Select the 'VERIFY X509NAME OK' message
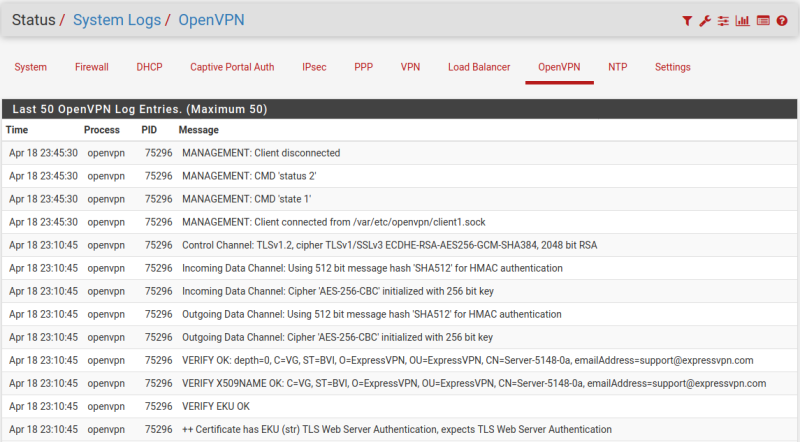 pyautogui.click(x=474, y=383)
